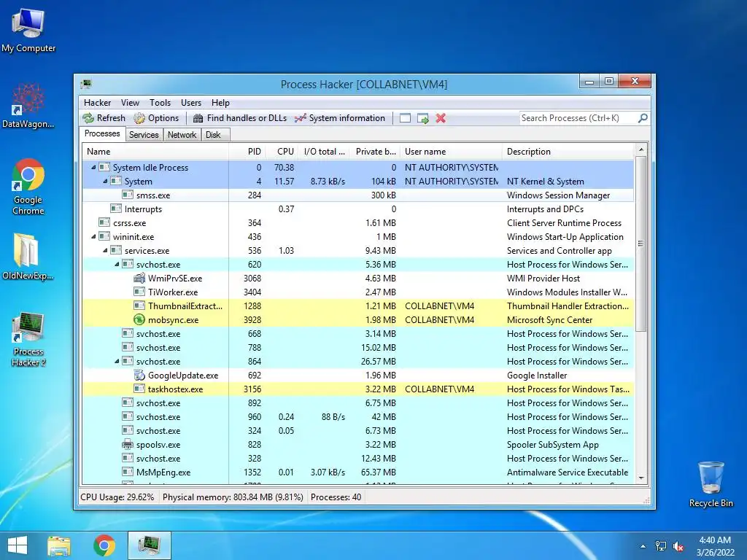747x560 pixels.
Task: Collapse svchost.exe PID 620 node
Action: (117, 264)
